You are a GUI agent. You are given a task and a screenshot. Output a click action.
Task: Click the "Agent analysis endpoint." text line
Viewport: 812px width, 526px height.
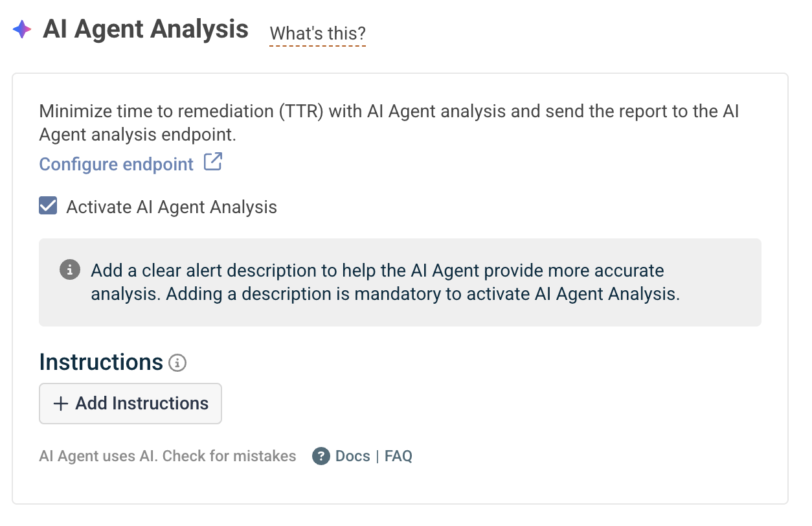[138, 134]
